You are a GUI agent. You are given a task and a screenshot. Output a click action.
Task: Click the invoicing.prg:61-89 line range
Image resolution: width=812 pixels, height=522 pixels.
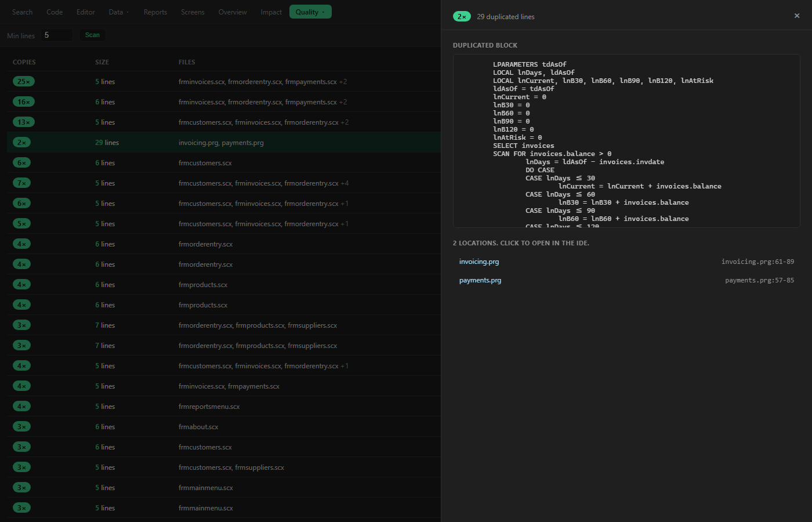click(757, 262)
